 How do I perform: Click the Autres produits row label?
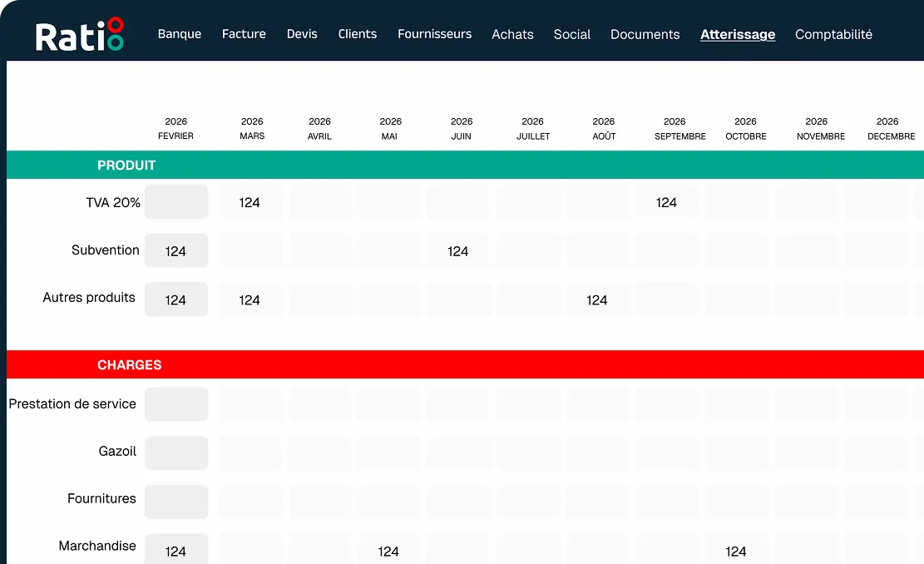point(89,298)
